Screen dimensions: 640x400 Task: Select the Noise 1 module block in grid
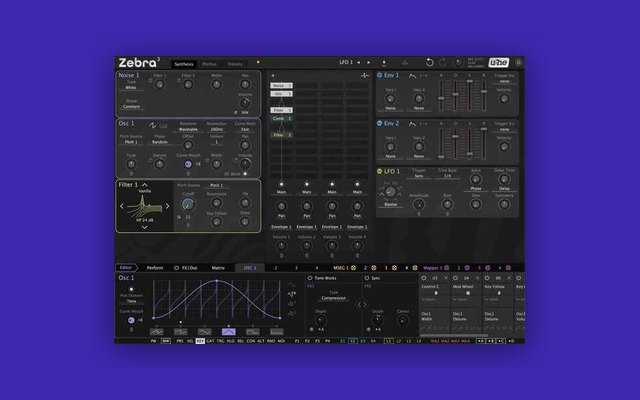pos(281,86)
